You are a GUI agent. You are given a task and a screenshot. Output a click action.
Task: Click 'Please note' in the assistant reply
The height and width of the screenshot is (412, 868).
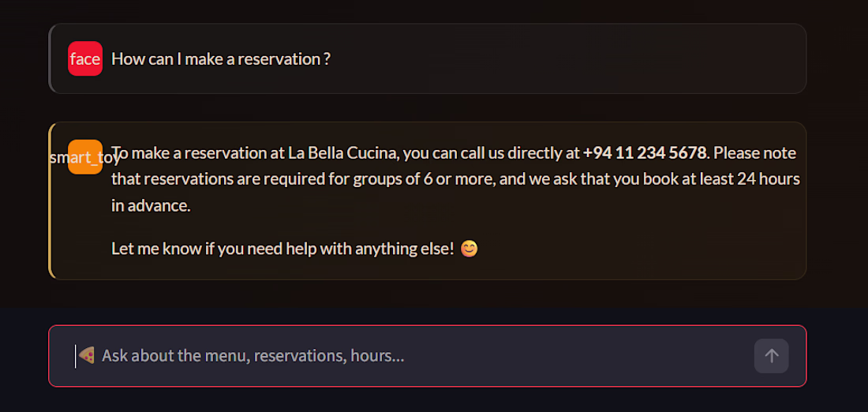754,152
